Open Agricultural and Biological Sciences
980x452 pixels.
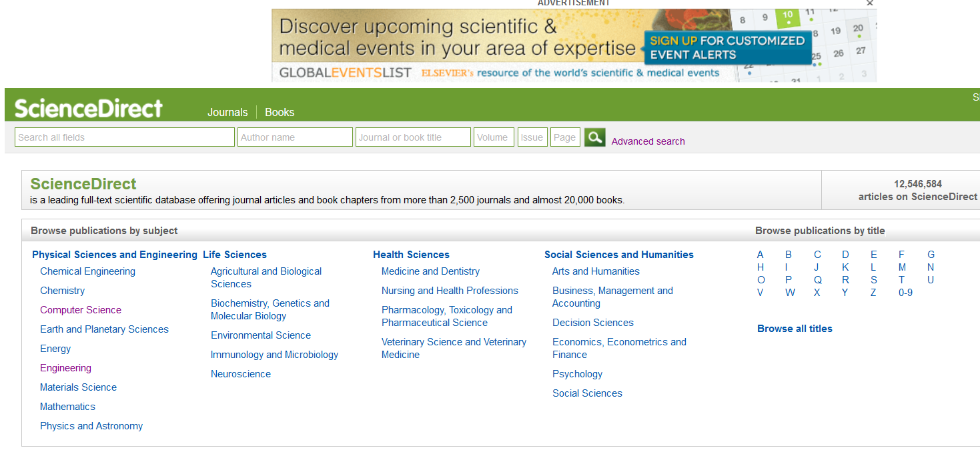click(266, 277)
